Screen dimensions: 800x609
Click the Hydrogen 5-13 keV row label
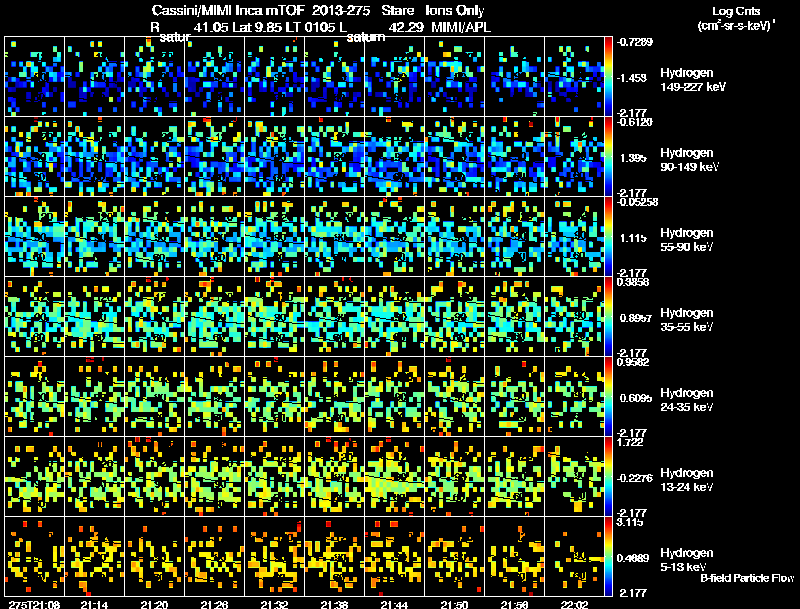pos(687,560)
